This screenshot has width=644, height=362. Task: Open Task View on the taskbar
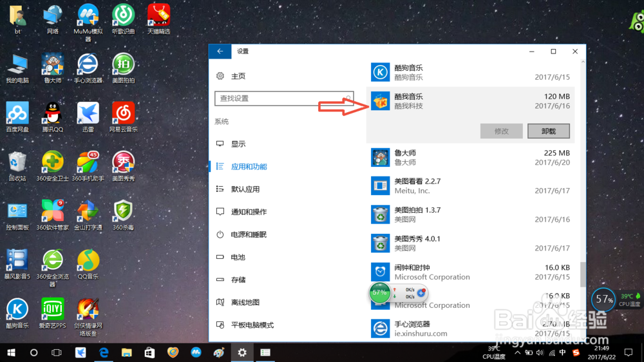tap(56, 352)
